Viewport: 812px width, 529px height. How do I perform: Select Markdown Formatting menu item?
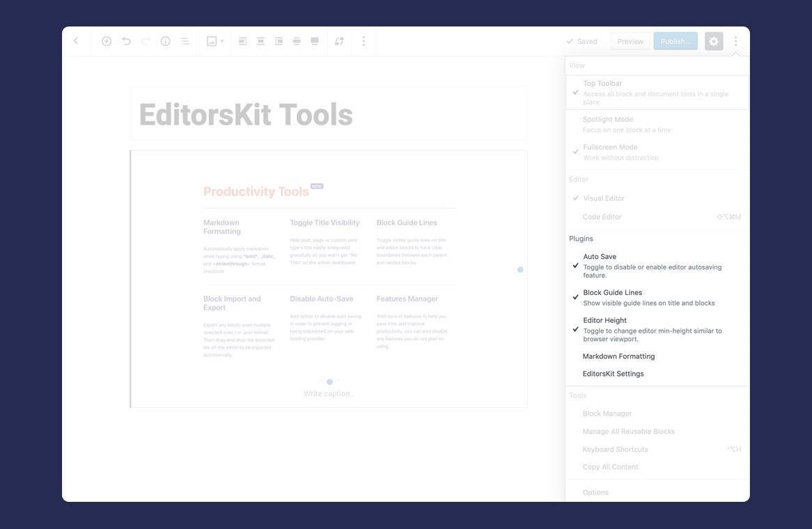tap(618, 356)
